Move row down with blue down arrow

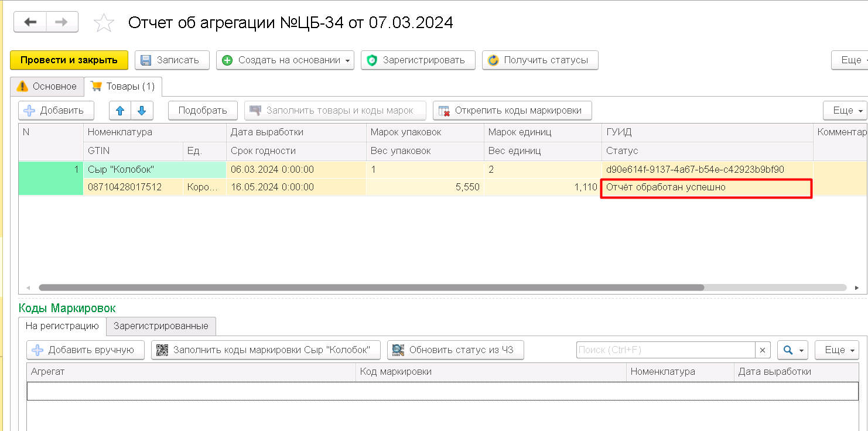pyautogui.click(x=142, y=110)
